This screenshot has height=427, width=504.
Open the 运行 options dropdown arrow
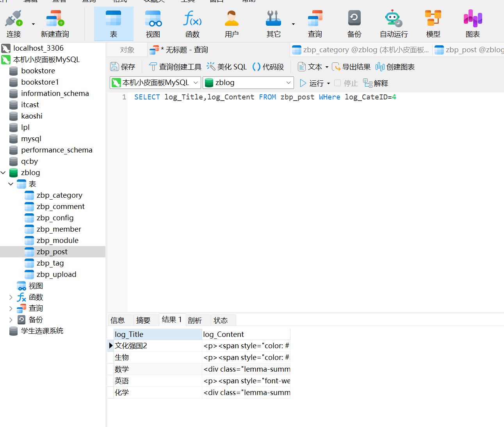point(328,83)
